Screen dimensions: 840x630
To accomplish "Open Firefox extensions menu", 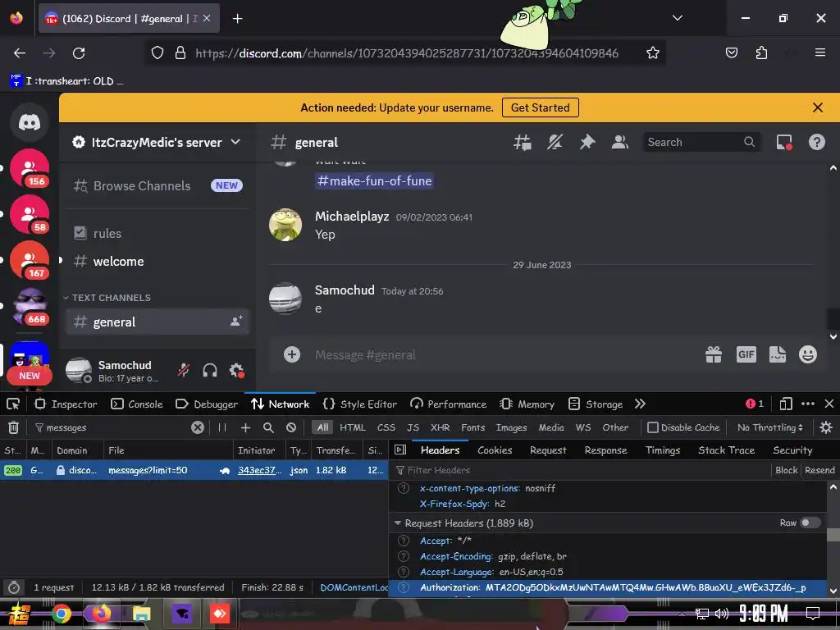I will [761, 52].
